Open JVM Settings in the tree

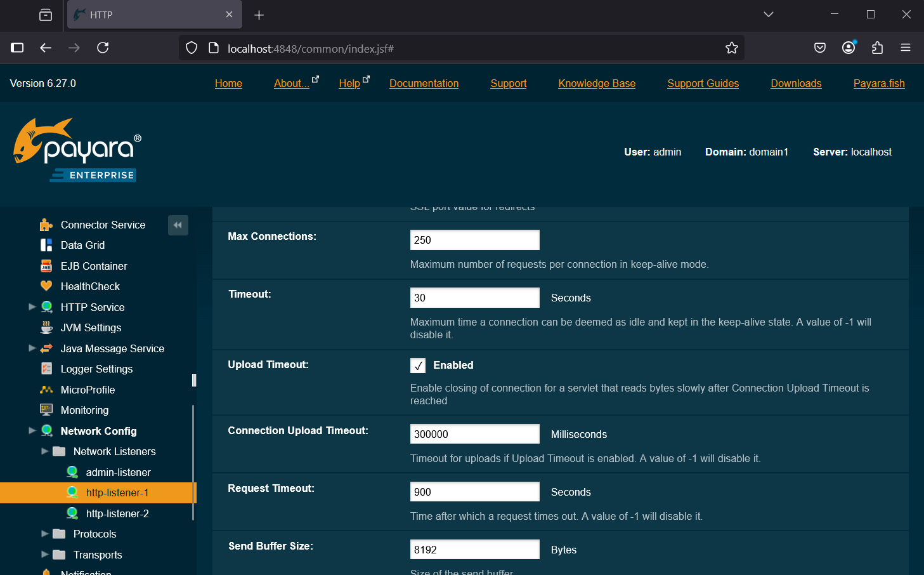91,327
